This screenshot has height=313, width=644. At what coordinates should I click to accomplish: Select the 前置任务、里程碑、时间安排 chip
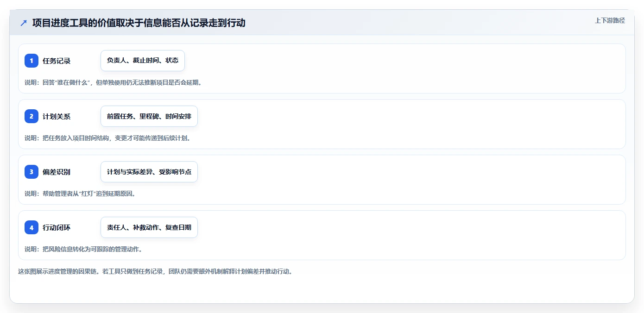click(149, 116)
